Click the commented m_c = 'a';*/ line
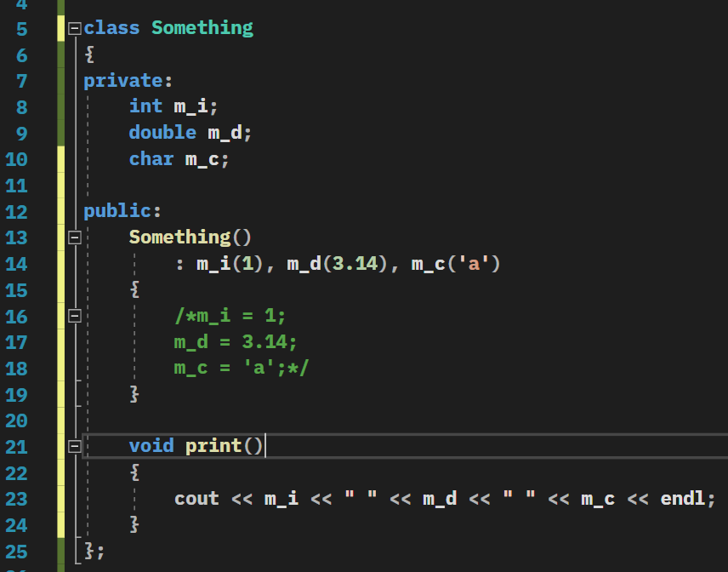 coord(242,369)
